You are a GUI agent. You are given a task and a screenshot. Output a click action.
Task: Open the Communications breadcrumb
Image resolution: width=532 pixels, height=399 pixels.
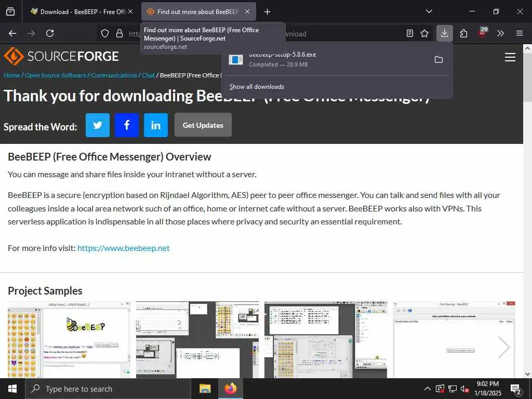tap(114, 75)
